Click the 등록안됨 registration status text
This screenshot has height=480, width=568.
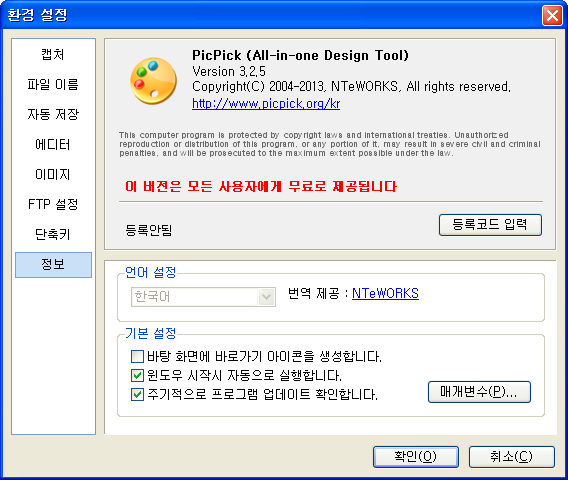[149, 230]
